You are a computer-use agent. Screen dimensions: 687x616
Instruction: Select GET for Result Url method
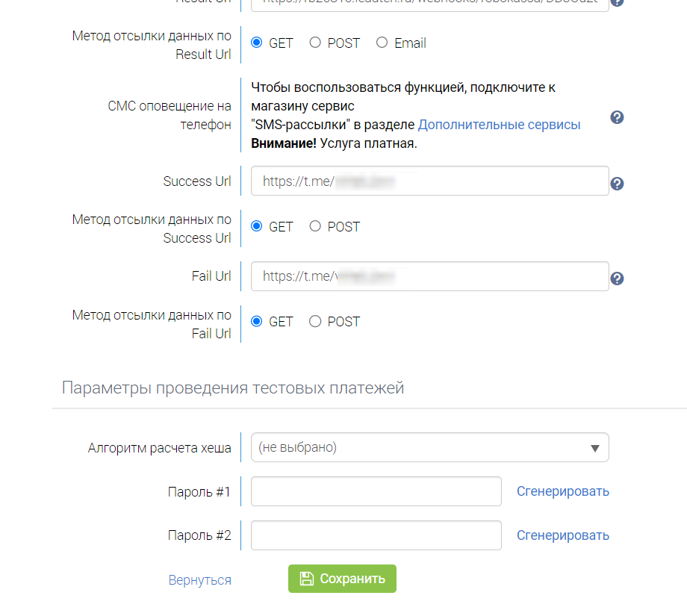257,43
